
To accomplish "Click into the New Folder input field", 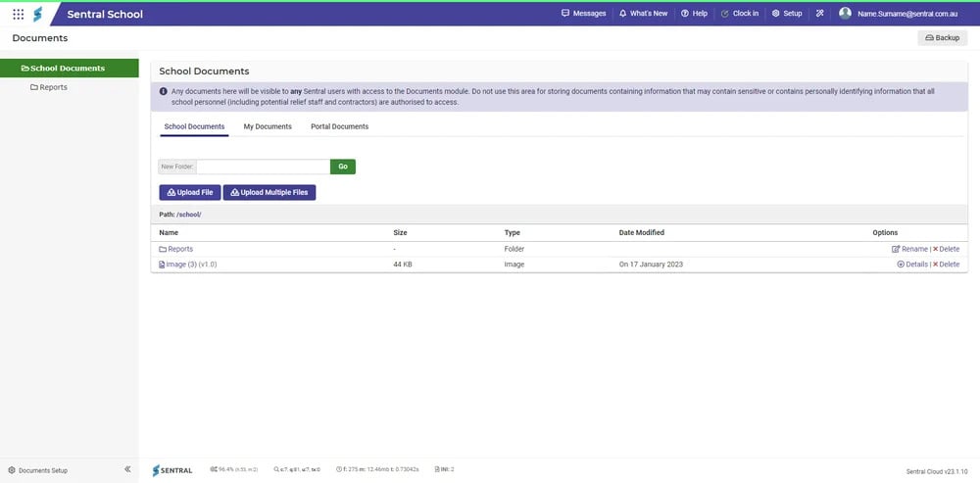I will point(263,167).
